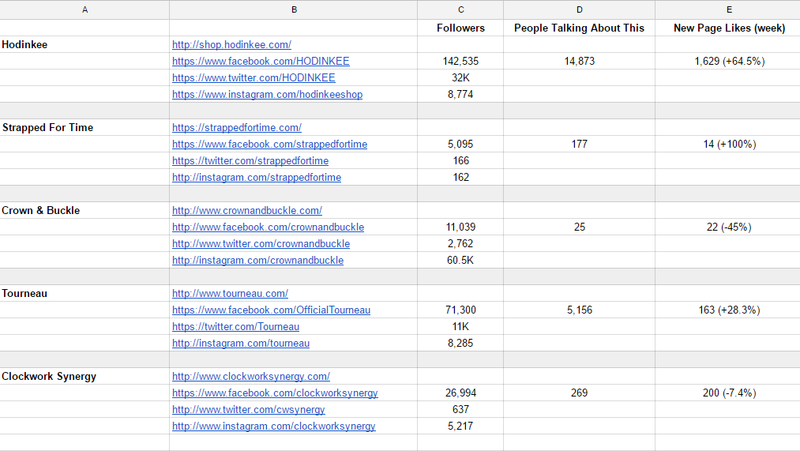This screenshot has height=451, width=800.
Task: Open the shop.hodinkee.com link
Action: pyautogui.click(x=232, y=45)
